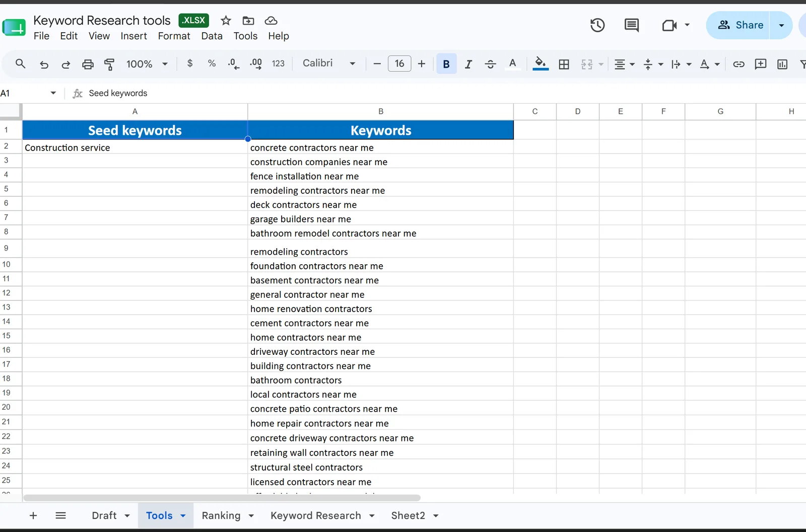
Task: Expand the Share options arrow
Action: pos(781,25)
